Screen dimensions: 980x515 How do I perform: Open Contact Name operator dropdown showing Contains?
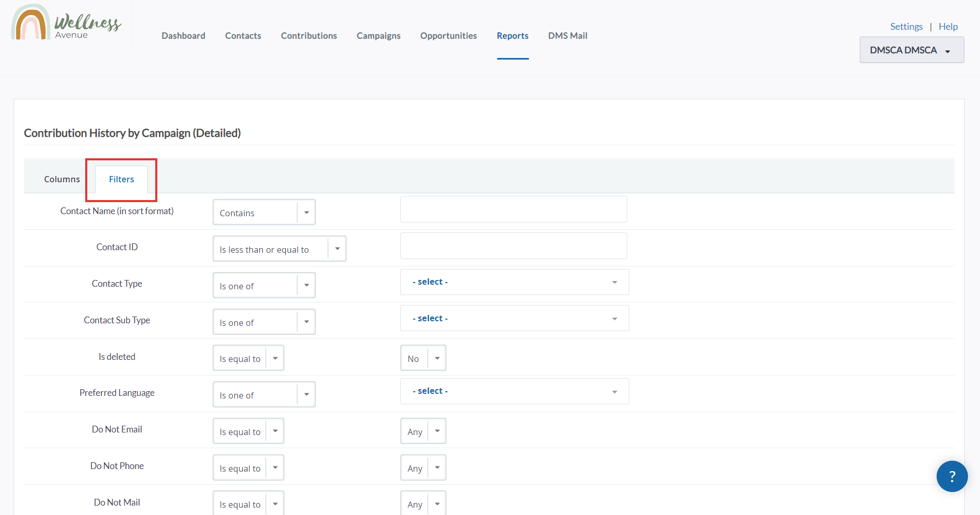(x=264, y=212)
